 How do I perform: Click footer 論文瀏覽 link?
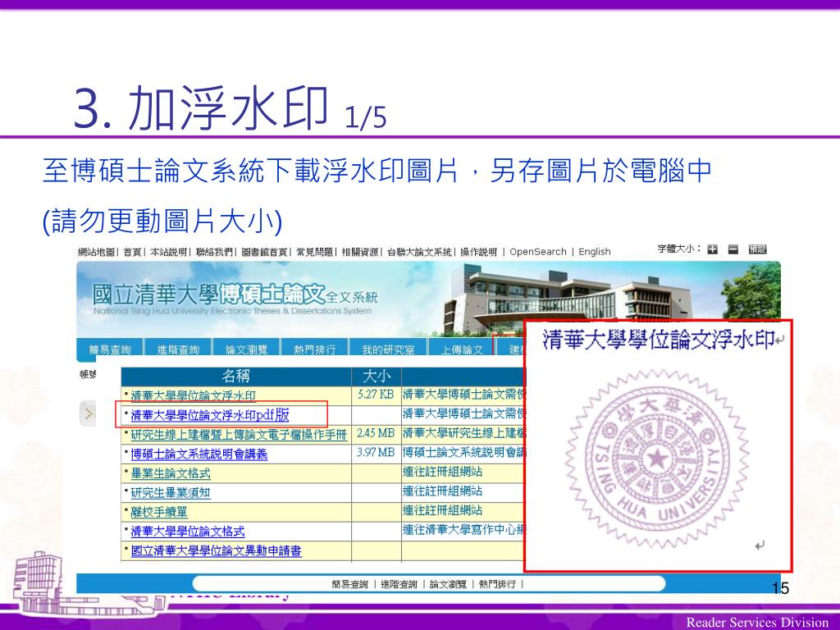(448, 584)
